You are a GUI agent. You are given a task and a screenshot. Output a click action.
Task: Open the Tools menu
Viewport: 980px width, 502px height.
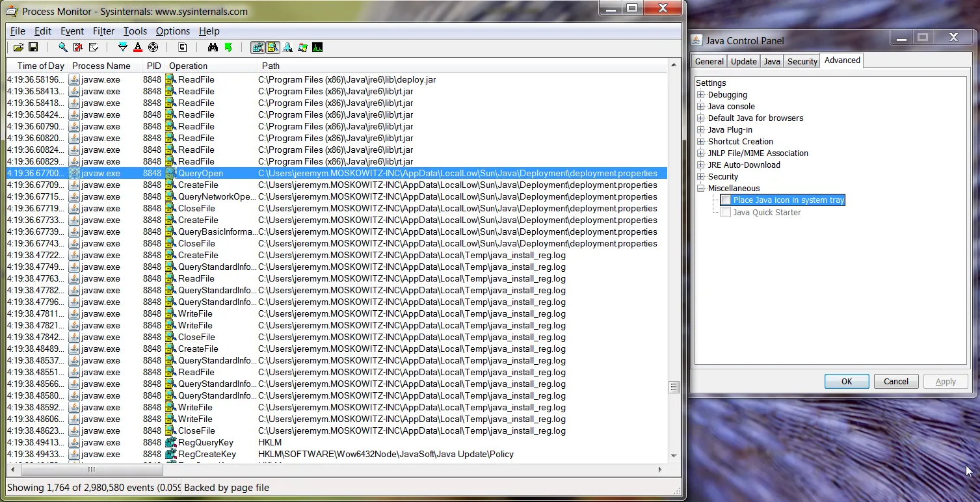pos(135,31)
